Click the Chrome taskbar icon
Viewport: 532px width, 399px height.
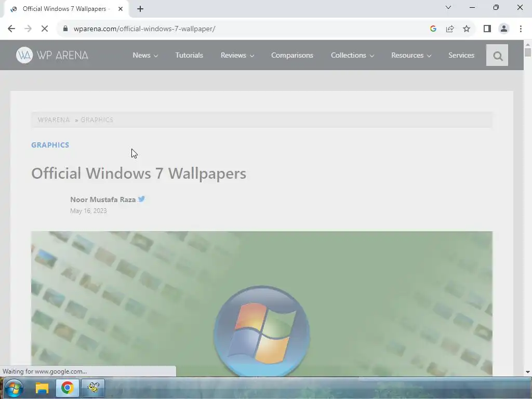[67, 388]
